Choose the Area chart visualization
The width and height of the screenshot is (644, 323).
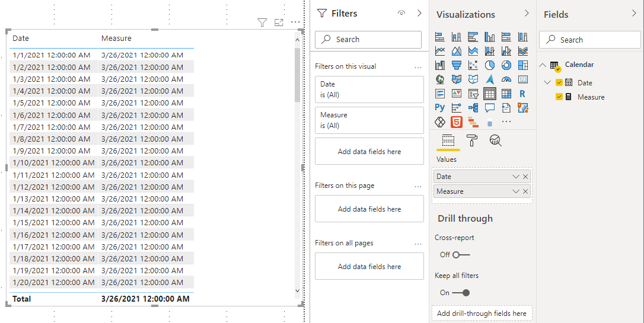(x=456, y=51)
